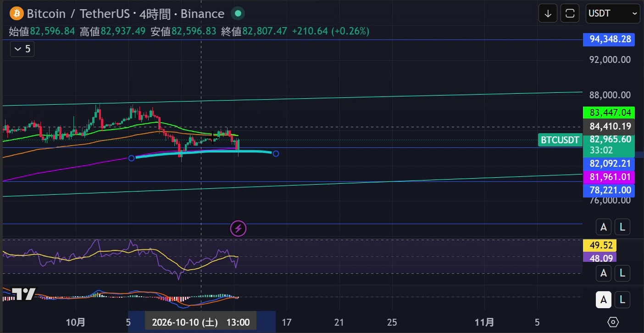Click the 始値 82,596.84 open value
The height and width of the screenshot is (333, 644).
tap(42, 31)
